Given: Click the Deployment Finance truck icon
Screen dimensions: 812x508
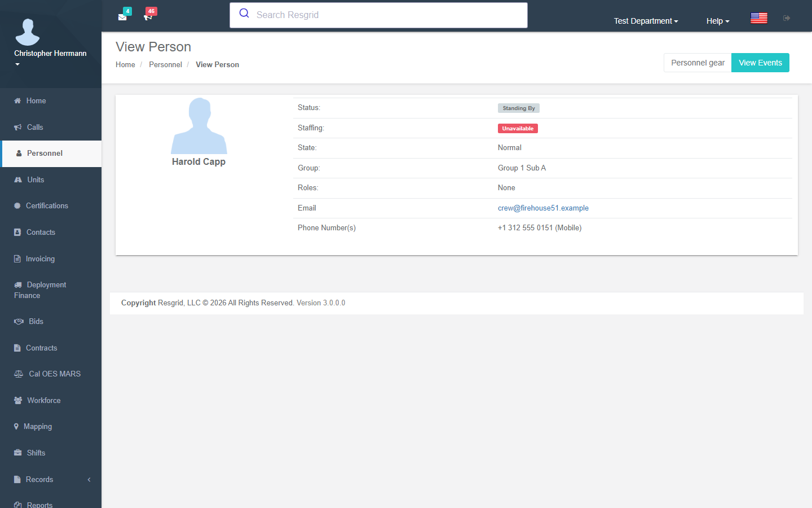Looking at the screenshot, I should point(18,285).
